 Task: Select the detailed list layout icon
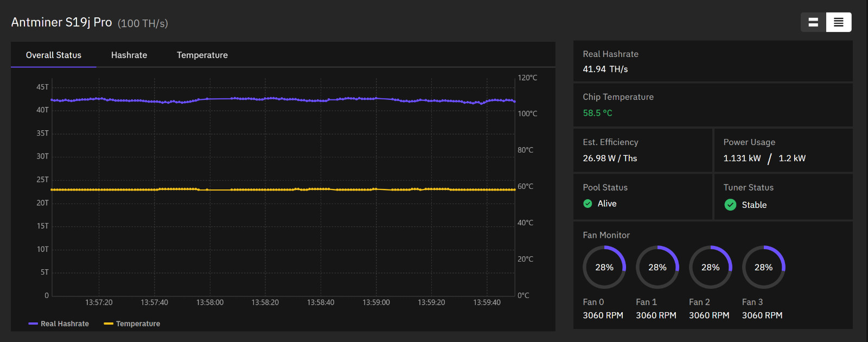pyautogui.click(x=839, y=22)
